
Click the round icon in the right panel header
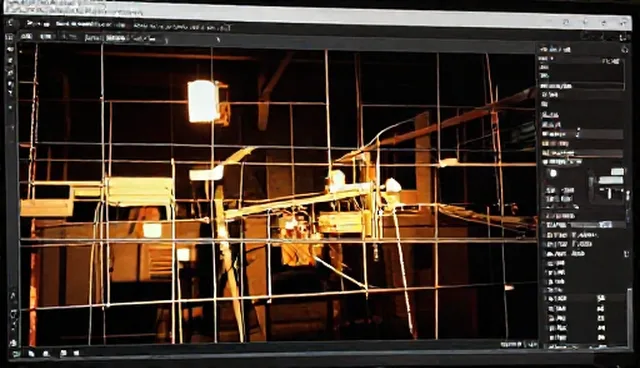click(624, 49)
